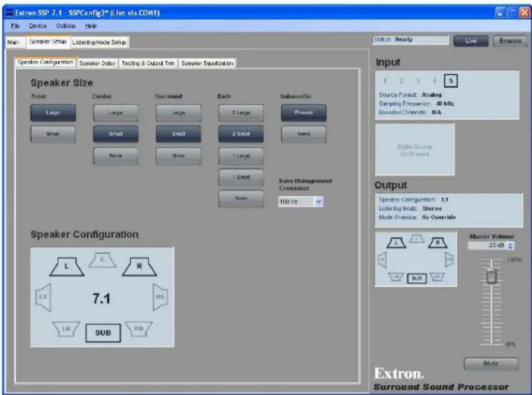Screen dimensions: 532x395
Task: Choose 2 Small for Back speakers
Action: pos(241,134)
